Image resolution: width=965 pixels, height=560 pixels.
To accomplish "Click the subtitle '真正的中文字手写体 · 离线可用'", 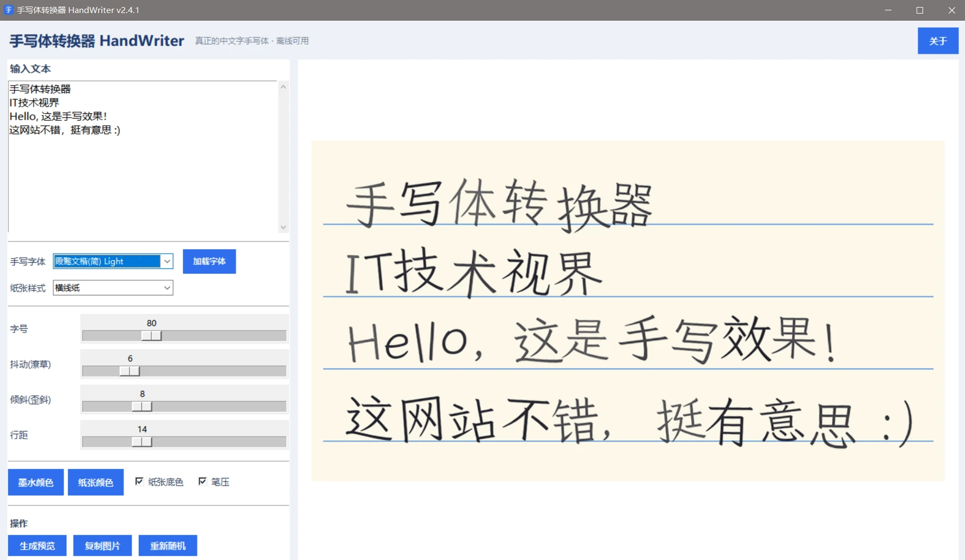I will point(252,41).
